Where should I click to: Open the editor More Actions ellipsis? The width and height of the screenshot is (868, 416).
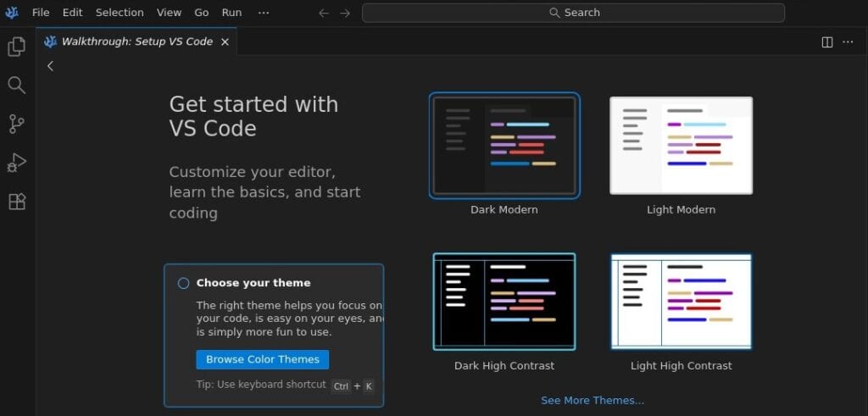(848, 42)
